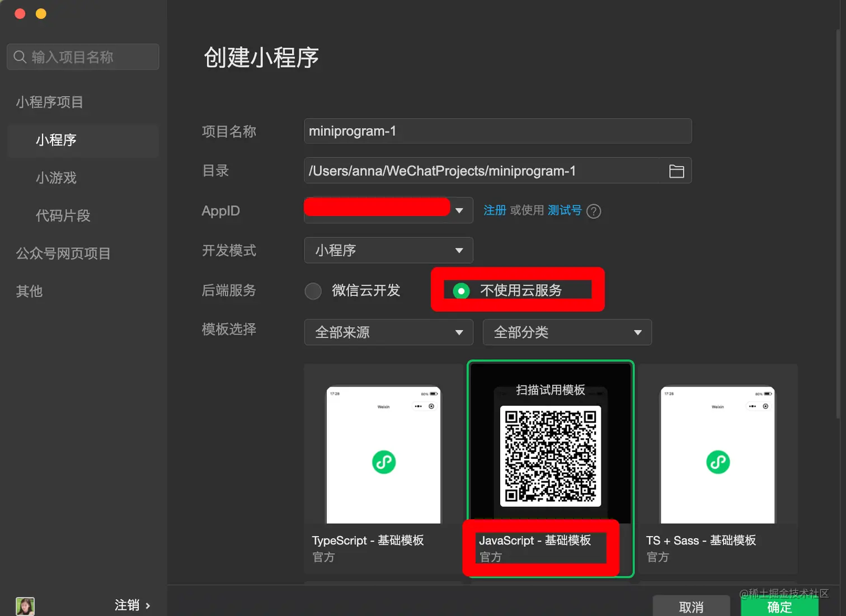Select the 不使用云服务 radio button

(x=461, y=291)
